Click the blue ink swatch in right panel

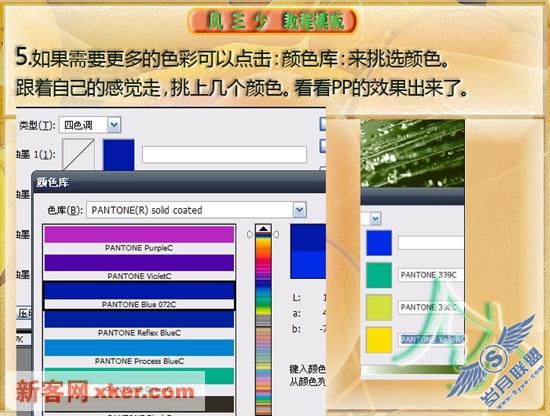click(x=379, y=243)
